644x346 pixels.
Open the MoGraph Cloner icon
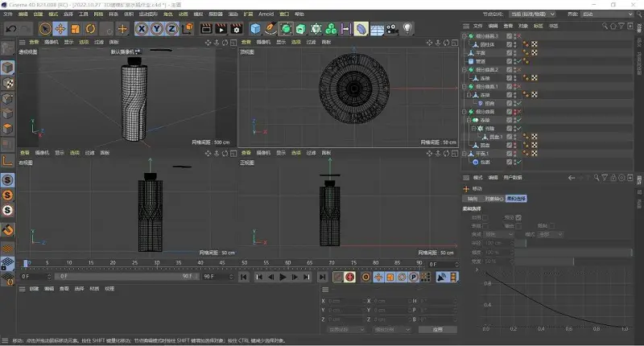(331, 29)
